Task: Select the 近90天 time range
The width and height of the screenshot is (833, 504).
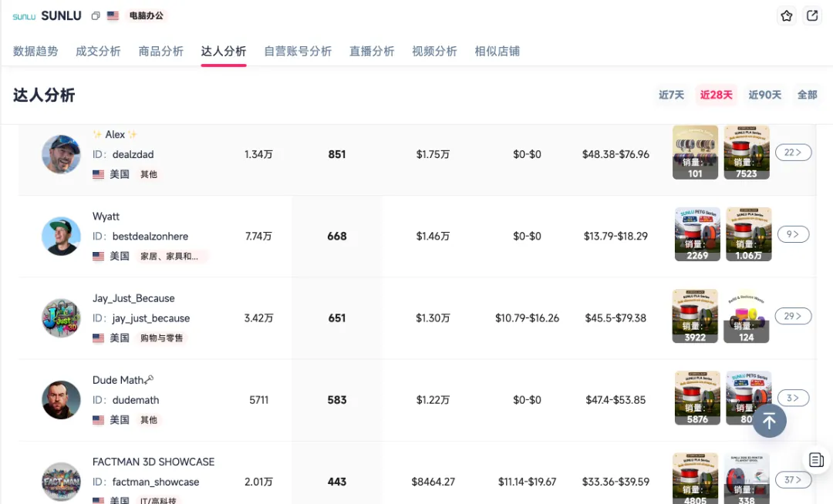Action: point(764,95)
